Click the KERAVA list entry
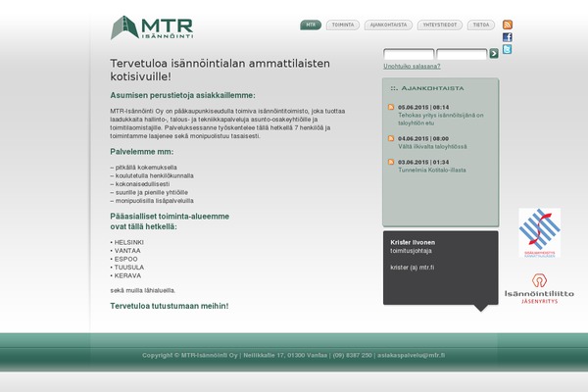Viewport: 588px width, 392px height. [127, 275]
